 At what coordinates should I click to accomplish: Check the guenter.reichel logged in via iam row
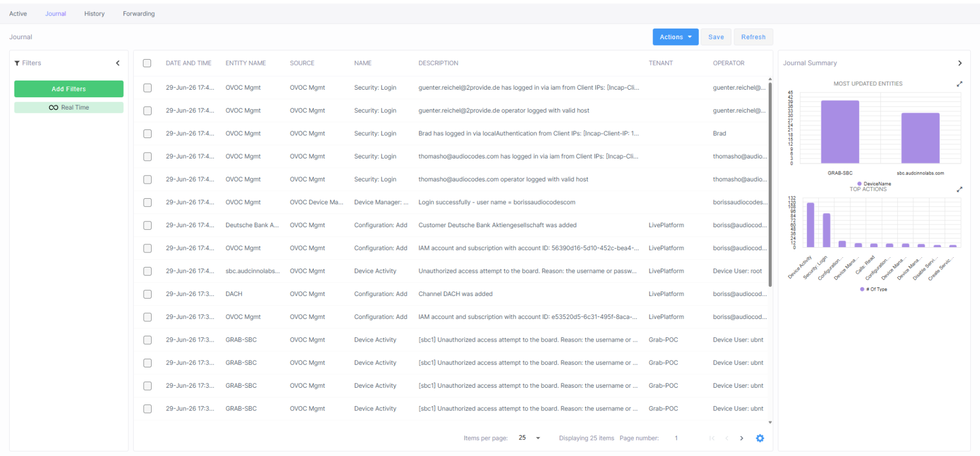[147, 88]
